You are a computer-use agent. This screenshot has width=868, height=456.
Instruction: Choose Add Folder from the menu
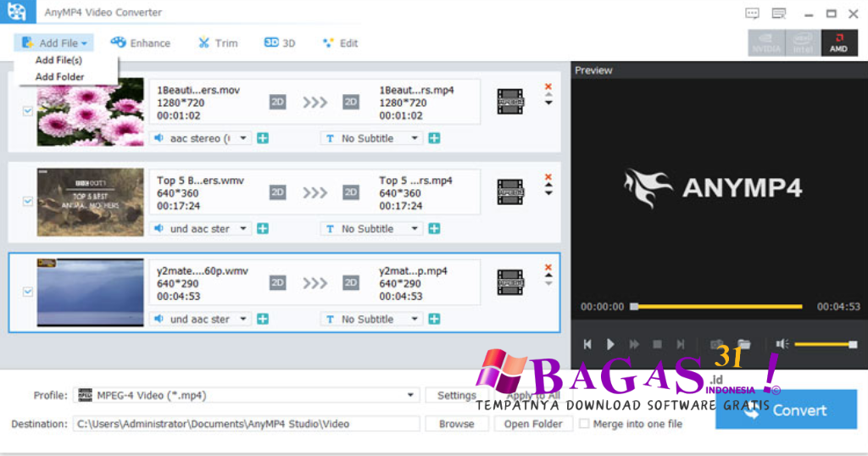click(x=59, y=76)
